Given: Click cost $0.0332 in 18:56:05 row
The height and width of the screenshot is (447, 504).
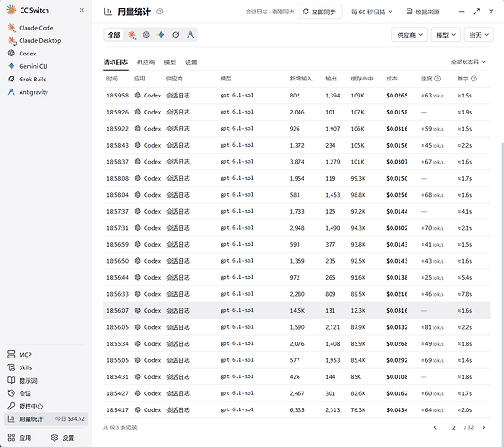Looking at the screenshot, I should (397, 327).
